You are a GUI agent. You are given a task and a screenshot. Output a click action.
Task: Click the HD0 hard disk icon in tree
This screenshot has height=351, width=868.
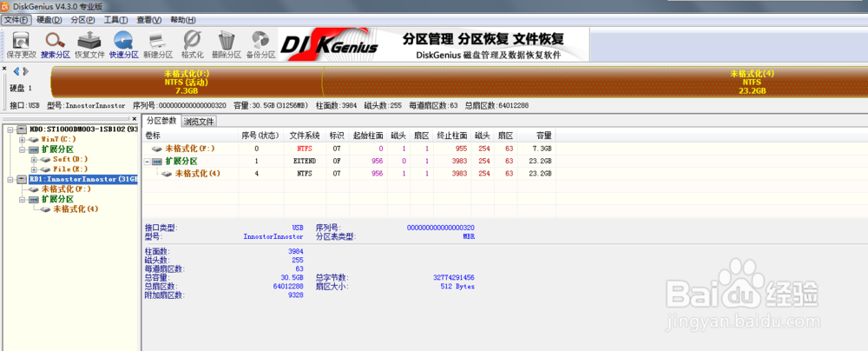tap(22, 129)
